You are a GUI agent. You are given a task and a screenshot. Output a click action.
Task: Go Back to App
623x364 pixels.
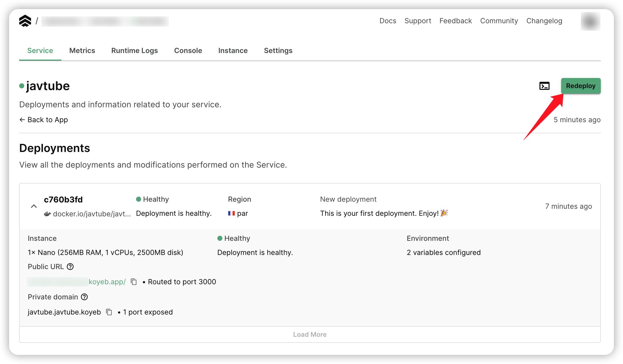(x=44, y=120)
